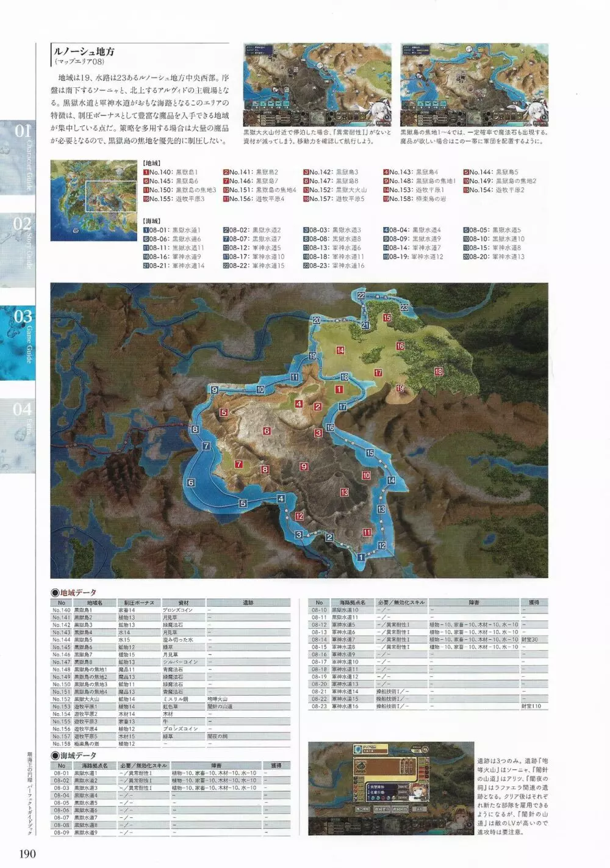Viewport: 610px width, 868px height.
Task: Select blue marker 9 on the large map
Action: click(x=215, y=389)
